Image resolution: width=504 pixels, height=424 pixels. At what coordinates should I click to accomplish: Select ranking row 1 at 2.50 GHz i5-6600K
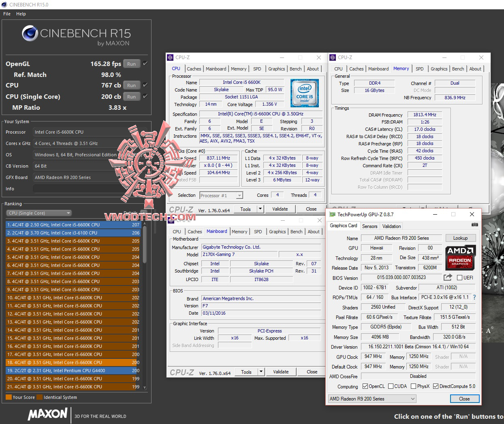(73, 225)
